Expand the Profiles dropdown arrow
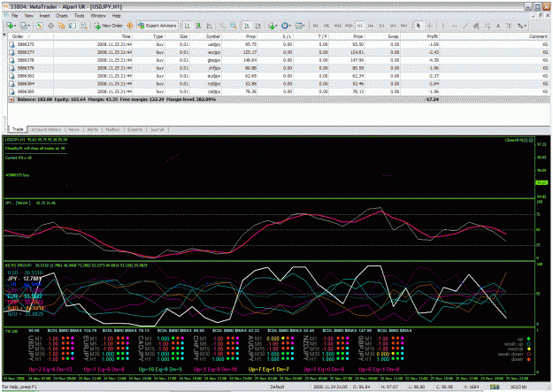The height and width of the screenshot is (392, 553). (29, 26)
